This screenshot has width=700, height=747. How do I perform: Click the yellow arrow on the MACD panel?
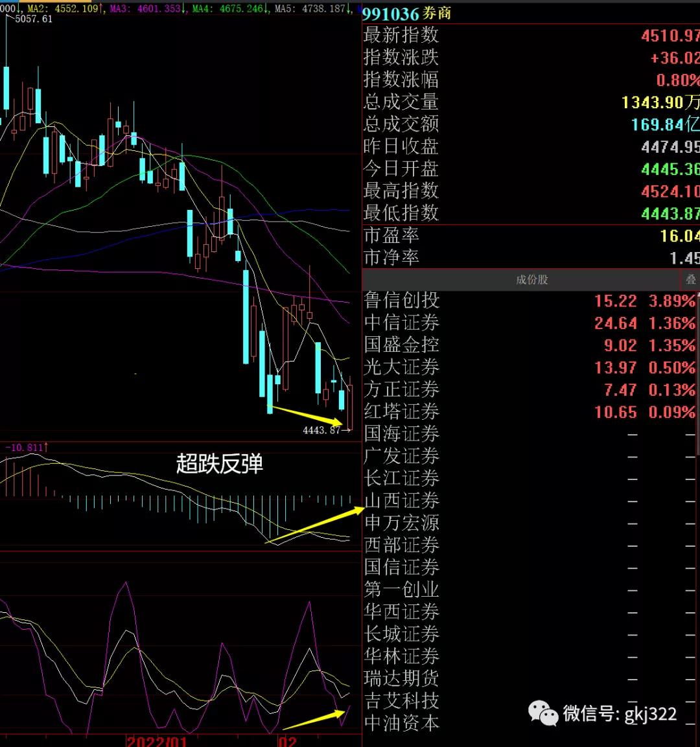tap(316, 525)
